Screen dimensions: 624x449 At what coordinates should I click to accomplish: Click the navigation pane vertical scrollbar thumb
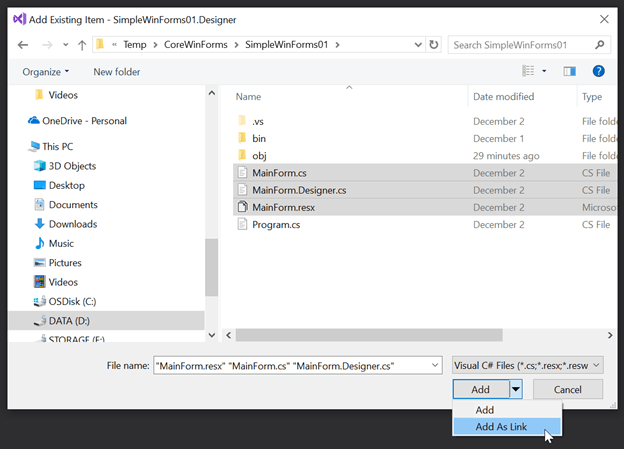211,267
